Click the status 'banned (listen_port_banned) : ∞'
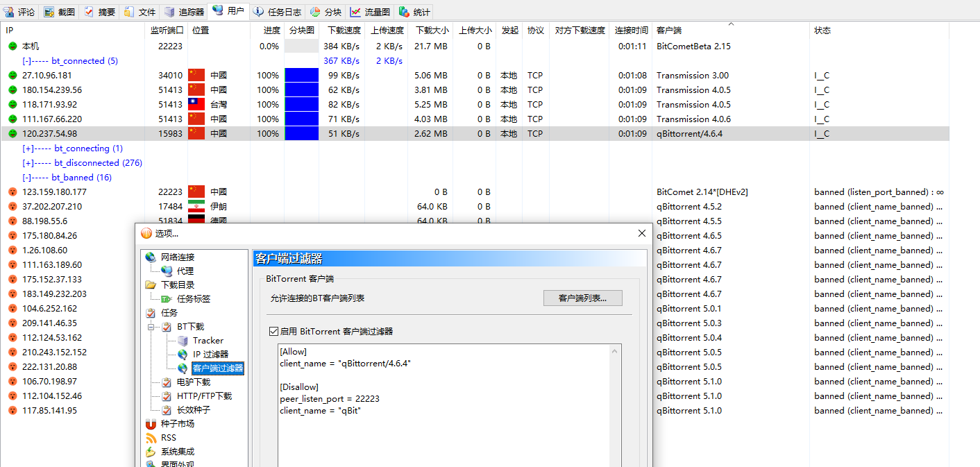Image resolution: width=980 pixels, height=467 pixels. 879,192
